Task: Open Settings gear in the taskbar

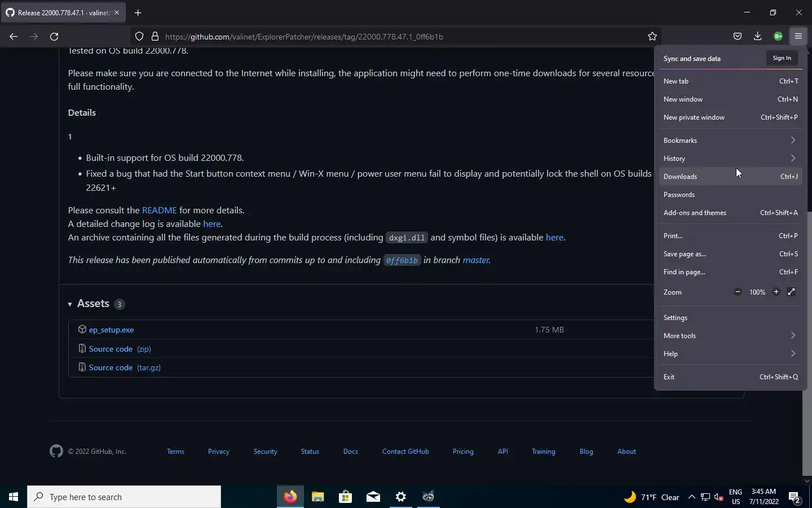Action: pyautogui.click(x=401, y=497)
